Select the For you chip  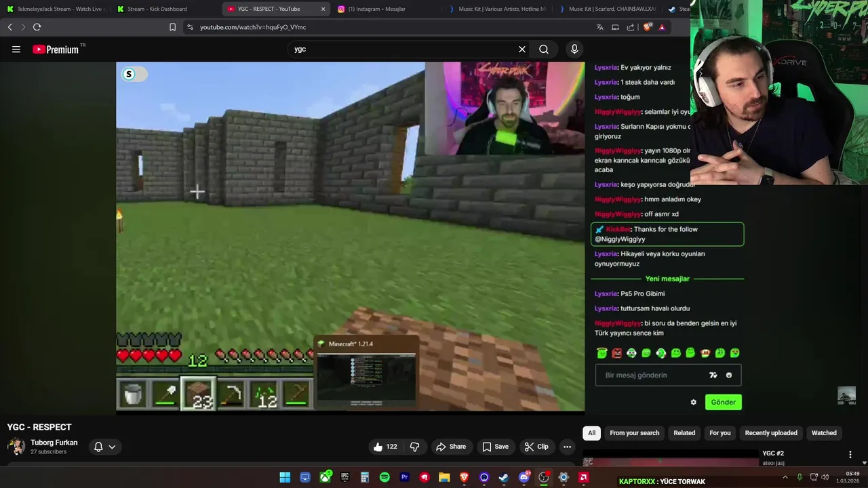(720, 433)
